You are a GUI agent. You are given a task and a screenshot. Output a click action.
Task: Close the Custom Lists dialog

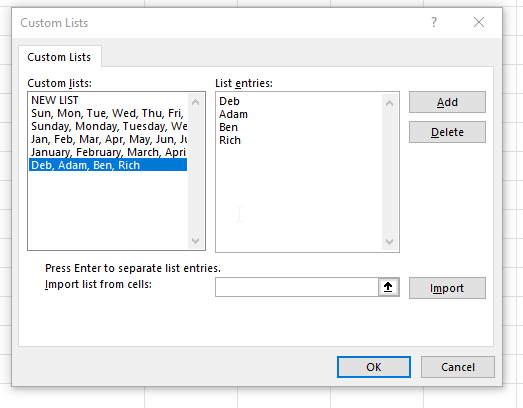(x=479, y=22)
